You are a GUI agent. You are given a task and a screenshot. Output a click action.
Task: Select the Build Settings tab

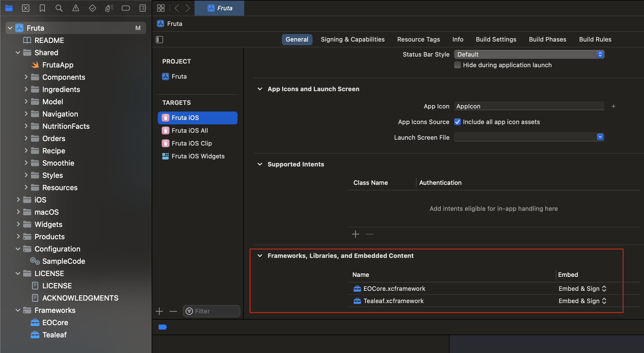tap(496, 39)
